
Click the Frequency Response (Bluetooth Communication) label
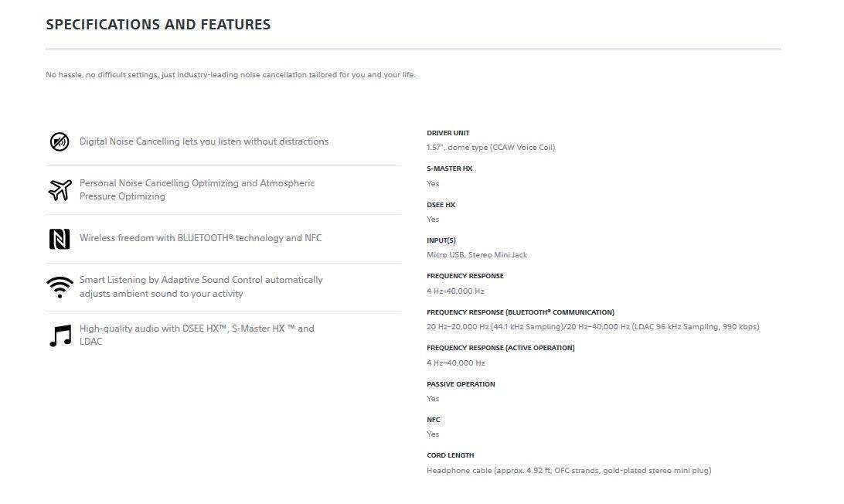click(520, 312)
